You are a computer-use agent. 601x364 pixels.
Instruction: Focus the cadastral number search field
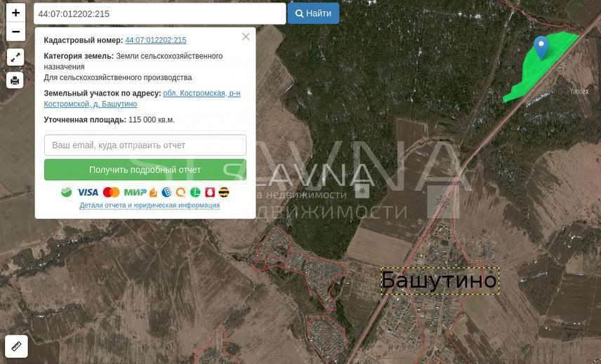coord(160,14)
